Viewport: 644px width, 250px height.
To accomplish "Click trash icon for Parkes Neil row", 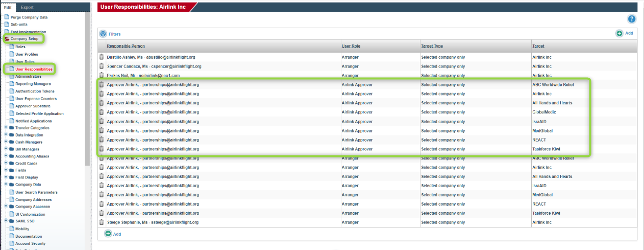I will click(x=102, y=76).
